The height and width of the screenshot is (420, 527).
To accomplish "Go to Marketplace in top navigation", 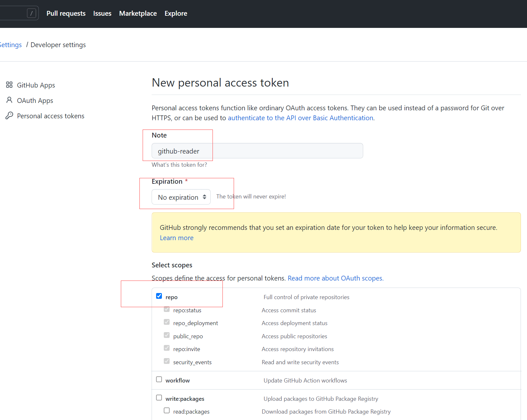I will click(138, 13).
